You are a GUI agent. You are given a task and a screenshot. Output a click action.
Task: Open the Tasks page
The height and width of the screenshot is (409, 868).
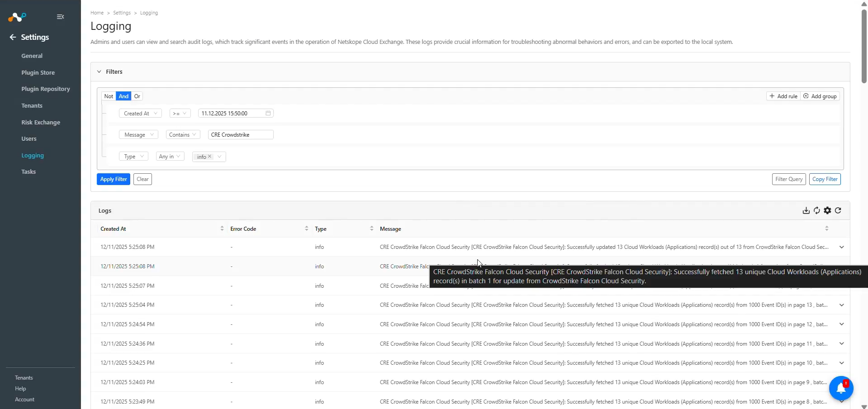(28, 171)
